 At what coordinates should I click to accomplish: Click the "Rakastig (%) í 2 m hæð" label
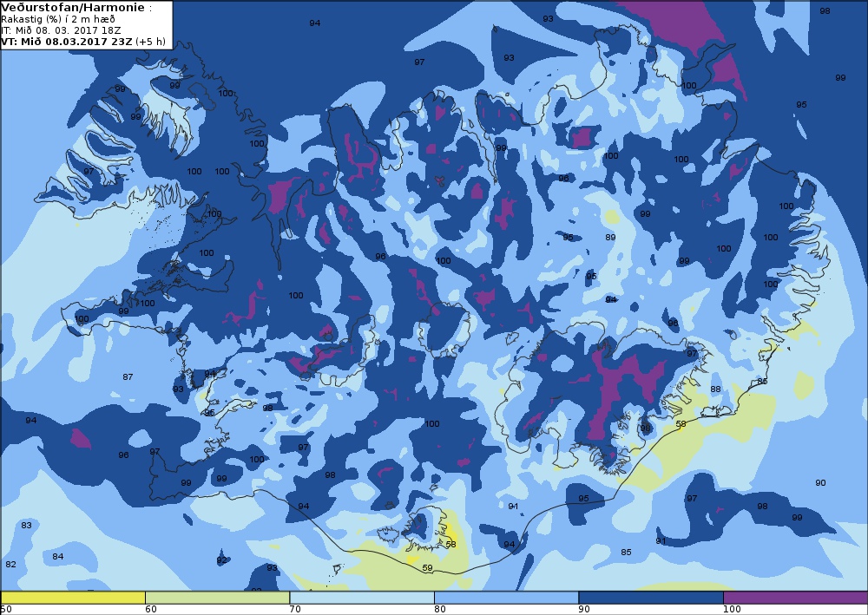click(x=58, y=20)
